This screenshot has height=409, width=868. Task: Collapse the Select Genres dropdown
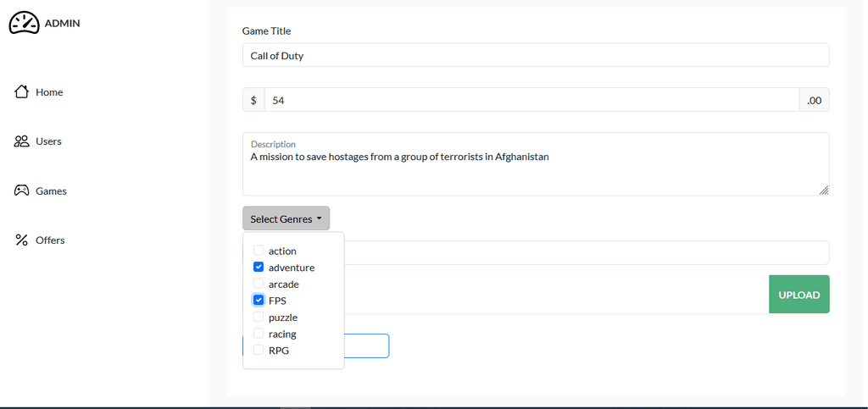(x=287, y=218)
